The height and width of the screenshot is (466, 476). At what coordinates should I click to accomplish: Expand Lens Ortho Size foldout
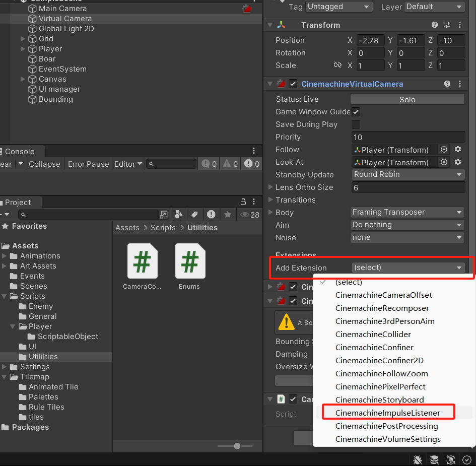point(270,187)
